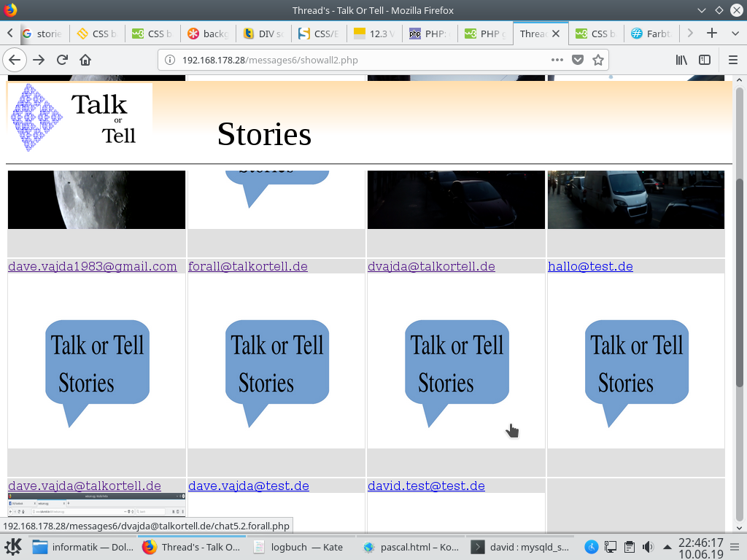Open the hallo@test.de link

pos(590,267)
